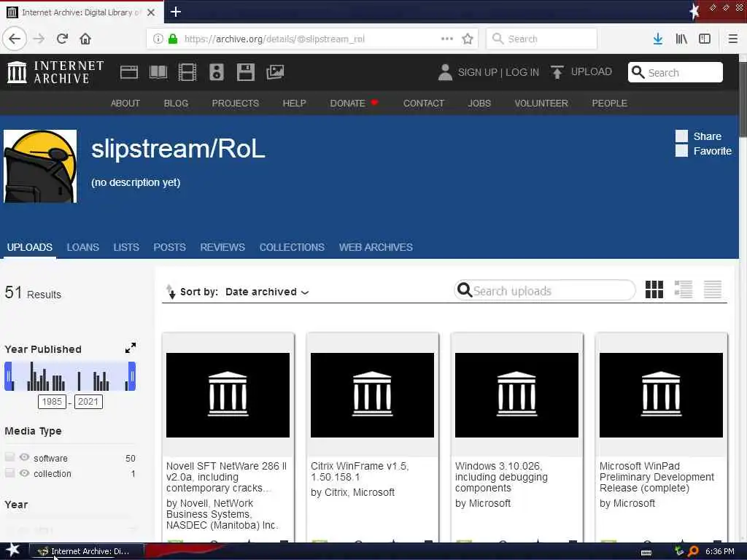Switch to the POSTS tab

169,248
